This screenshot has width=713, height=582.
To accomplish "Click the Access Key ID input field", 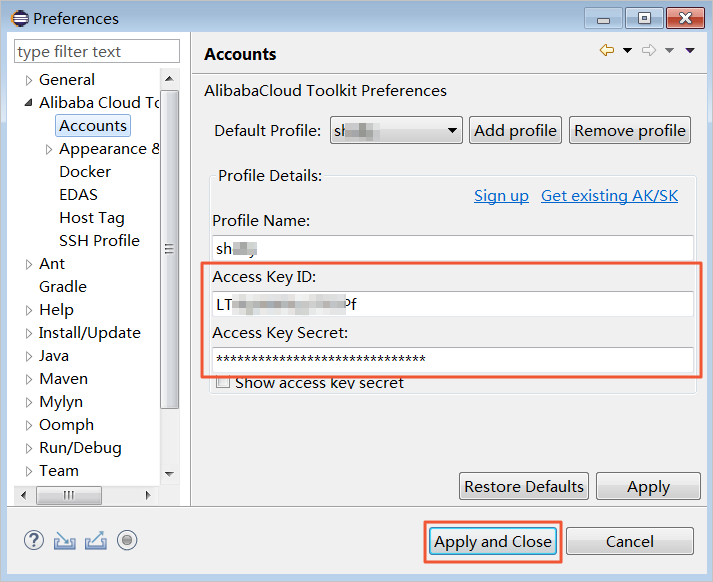I will click(x=452, y=305).
